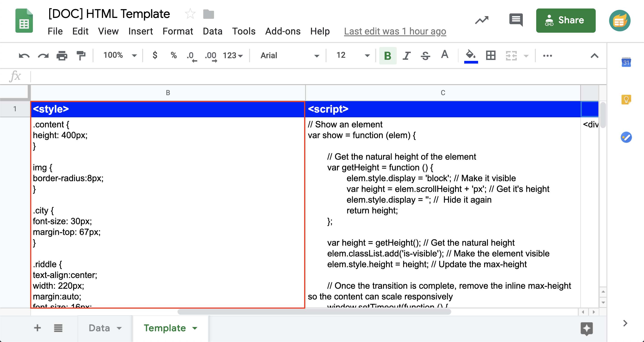Toggle strikethrough formatting
This screenshot has width=644, height=342.
click(425, 55)
